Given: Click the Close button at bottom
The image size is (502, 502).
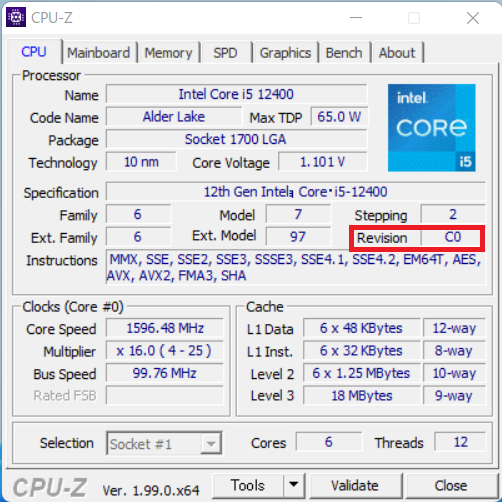Looking at the screenshot, I should 451,486.
